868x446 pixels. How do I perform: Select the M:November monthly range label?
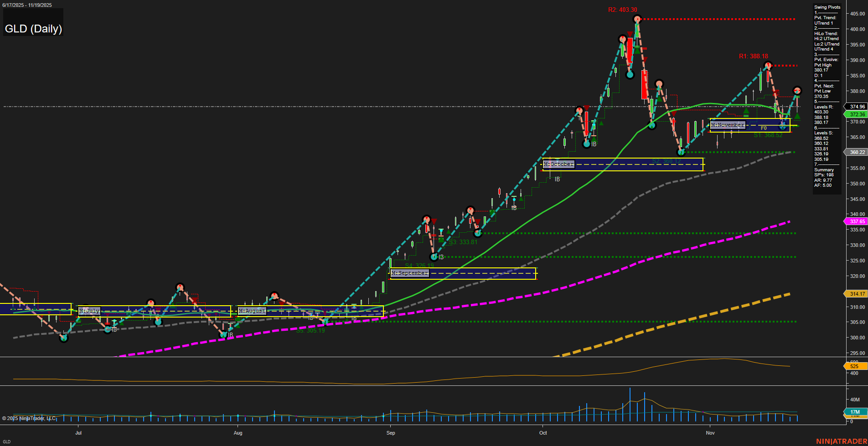pyautogui.click(x=728, y=125)
